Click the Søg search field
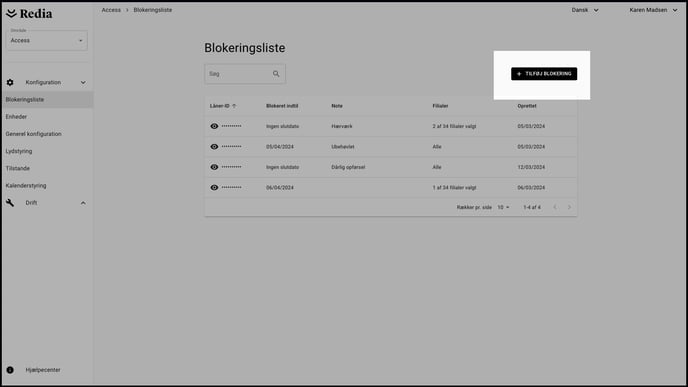The height and width of the screenshot is (387, 688). (245, 74)
